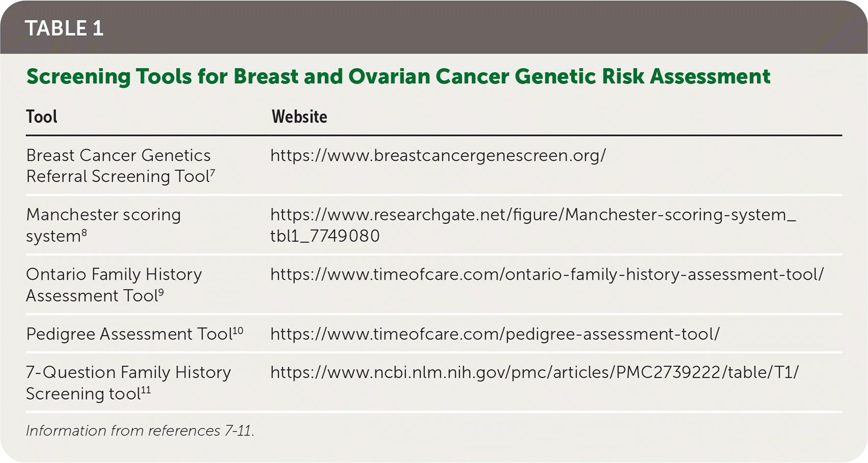
Task: Click the "Tool" column header
Action: click(x=42, y=117)
